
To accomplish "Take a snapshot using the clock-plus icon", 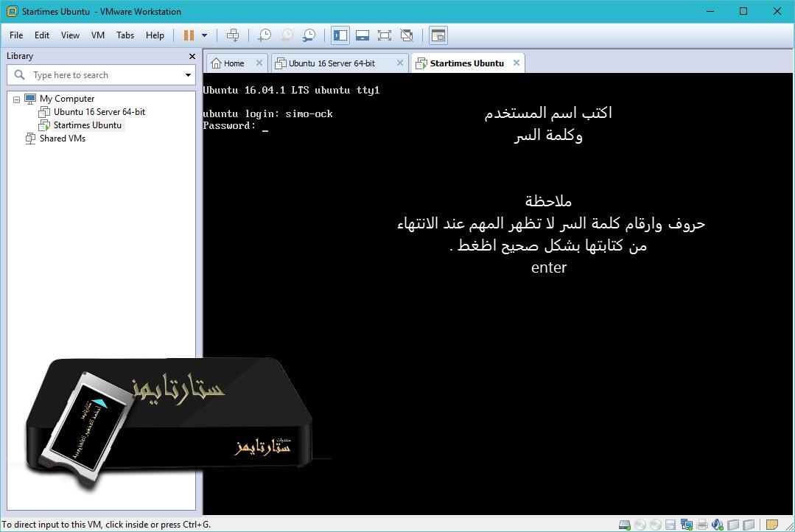I will pyautogui.click(x=265, y=35).
